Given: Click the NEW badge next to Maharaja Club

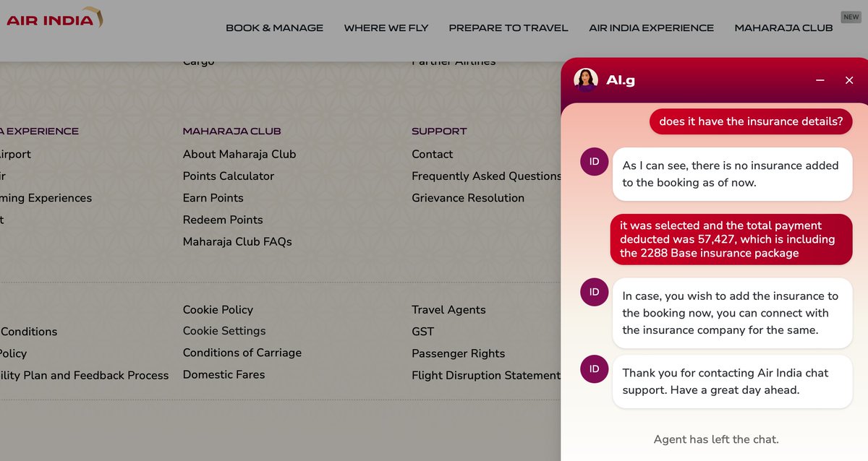Looking at the screenshot, I should (850, 17).
